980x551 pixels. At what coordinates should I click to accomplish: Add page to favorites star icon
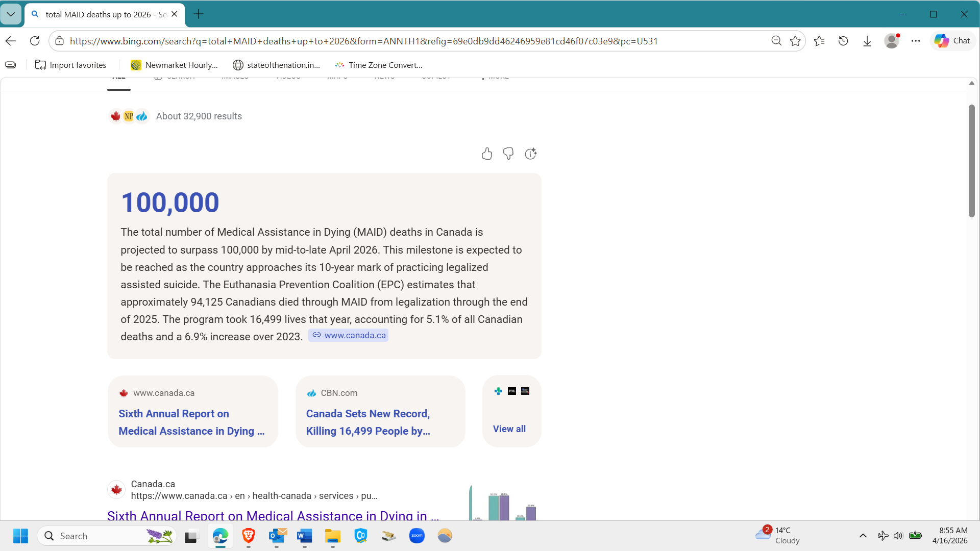[795, 41]
